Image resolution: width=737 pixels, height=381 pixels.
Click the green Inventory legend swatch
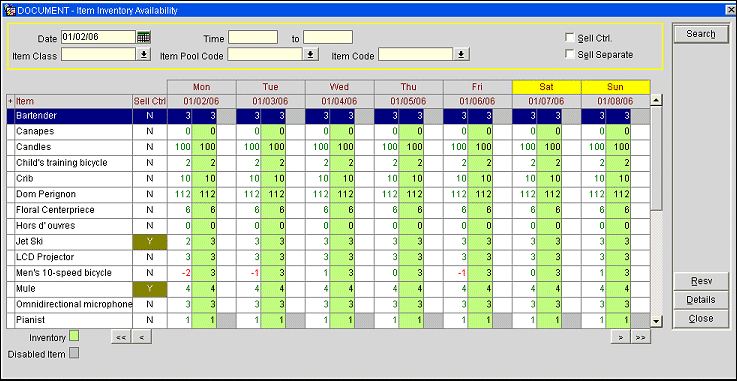[74, 336]
